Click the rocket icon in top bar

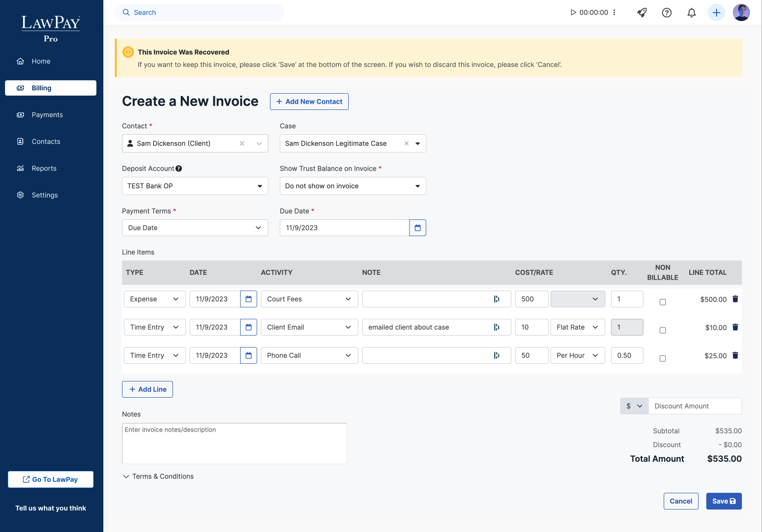tap(642, 12)
